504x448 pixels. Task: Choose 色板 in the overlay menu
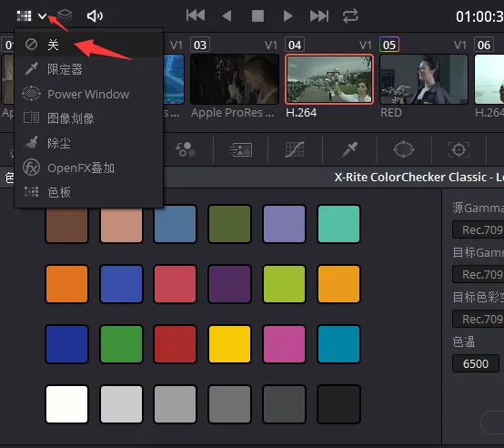point(89,192)
